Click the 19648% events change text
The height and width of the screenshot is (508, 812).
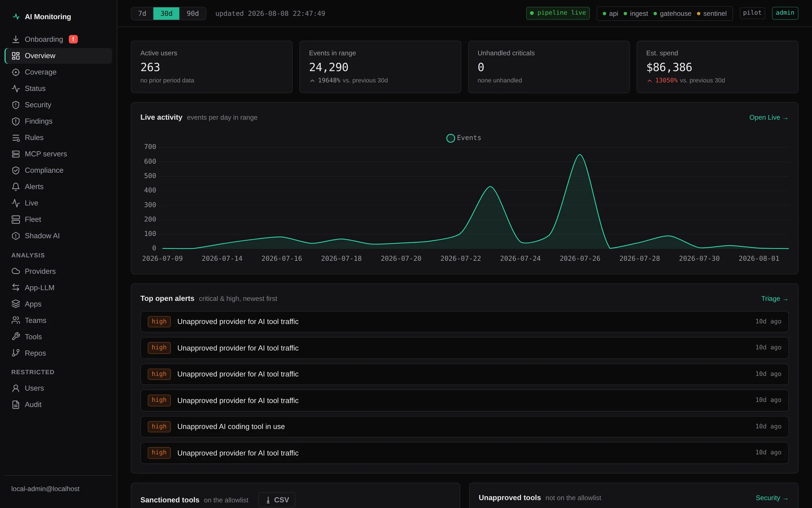click(329, 80)
